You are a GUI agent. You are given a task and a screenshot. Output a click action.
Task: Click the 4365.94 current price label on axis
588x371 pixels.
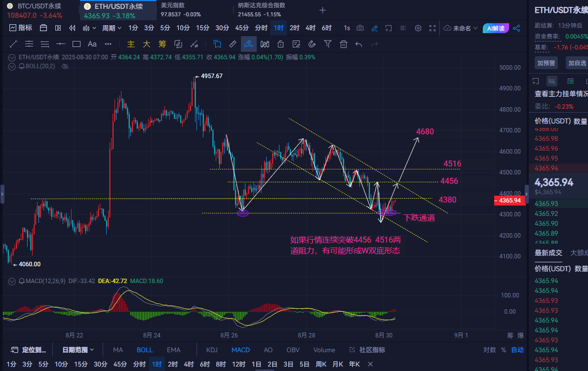(x=510, y=200)
